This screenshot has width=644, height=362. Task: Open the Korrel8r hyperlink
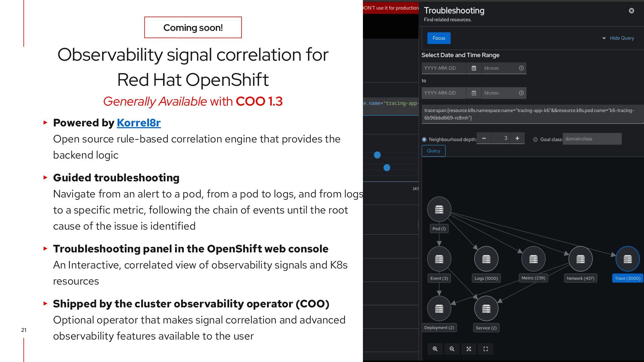point(139,123)
